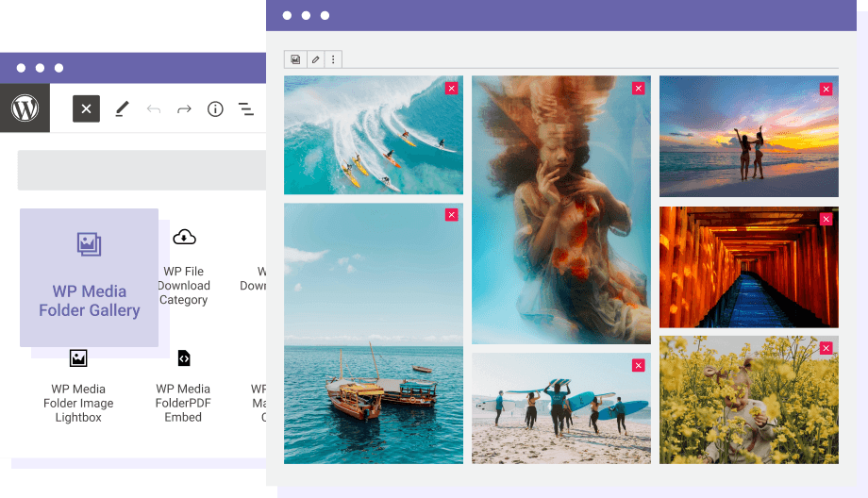
Task: Open the document info details icon
Action: (x=215, y=109)
